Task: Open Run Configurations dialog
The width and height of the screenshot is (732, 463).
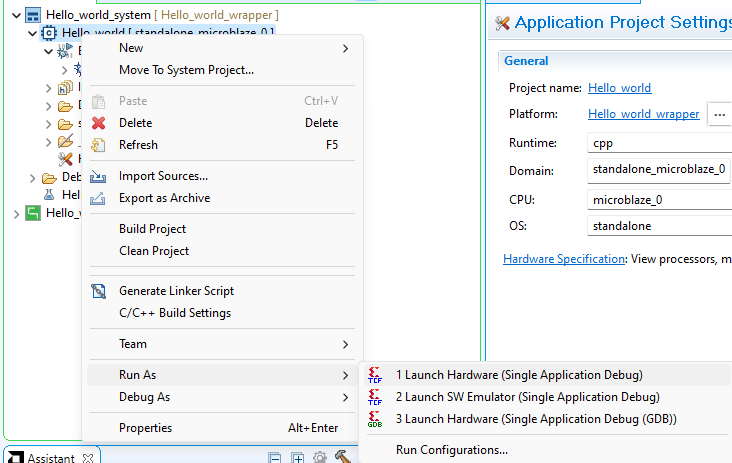Action: tap(451, 450)
